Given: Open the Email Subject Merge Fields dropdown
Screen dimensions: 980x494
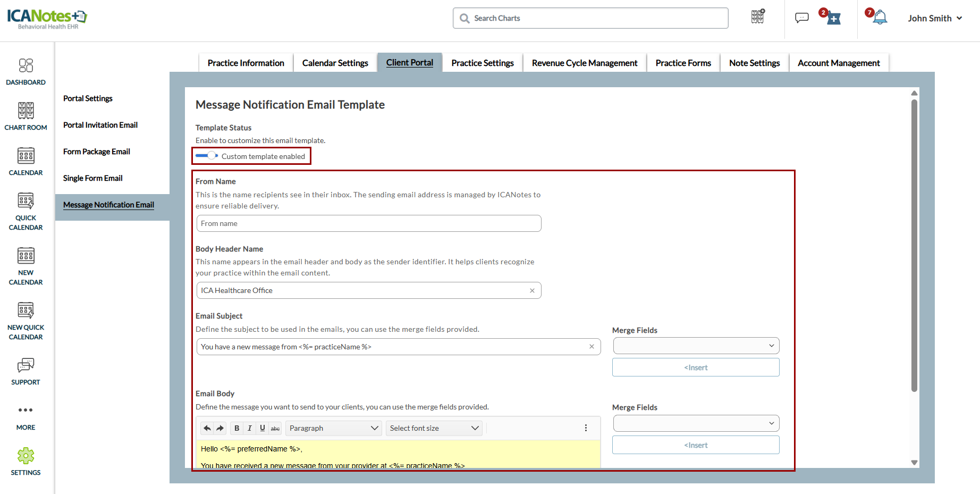Looking at the screenshot, I should coord(696,346).
